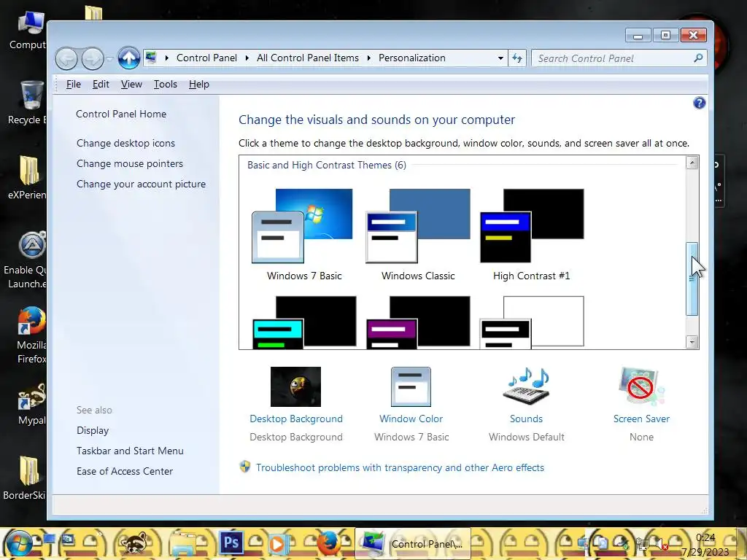The image size is (747, 560).
Task: Click the muted volume tray icon
Action: pos(660,543)
